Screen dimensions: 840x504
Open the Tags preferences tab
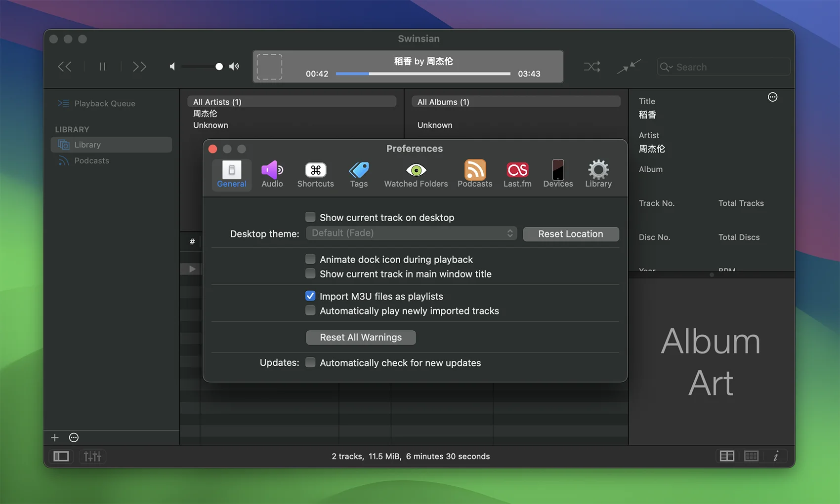click(359, 174)
